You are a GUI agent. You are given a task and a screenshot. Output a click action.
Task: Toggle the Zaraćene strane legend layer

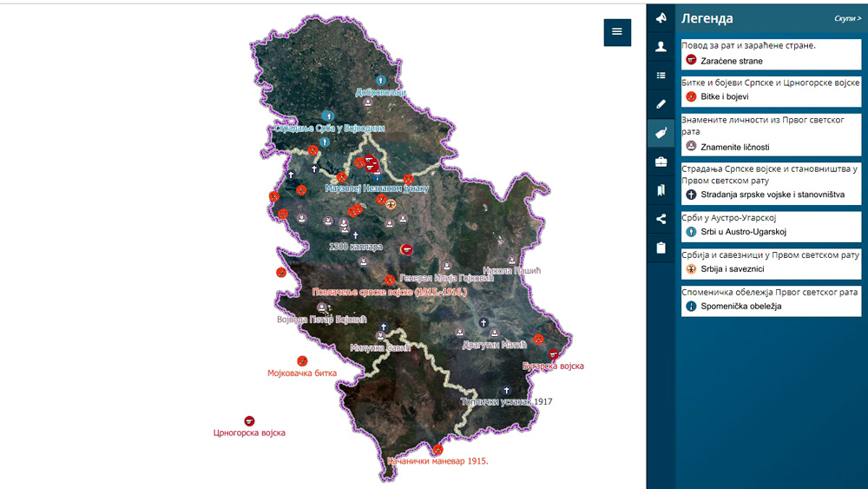[x=724, y=60]
